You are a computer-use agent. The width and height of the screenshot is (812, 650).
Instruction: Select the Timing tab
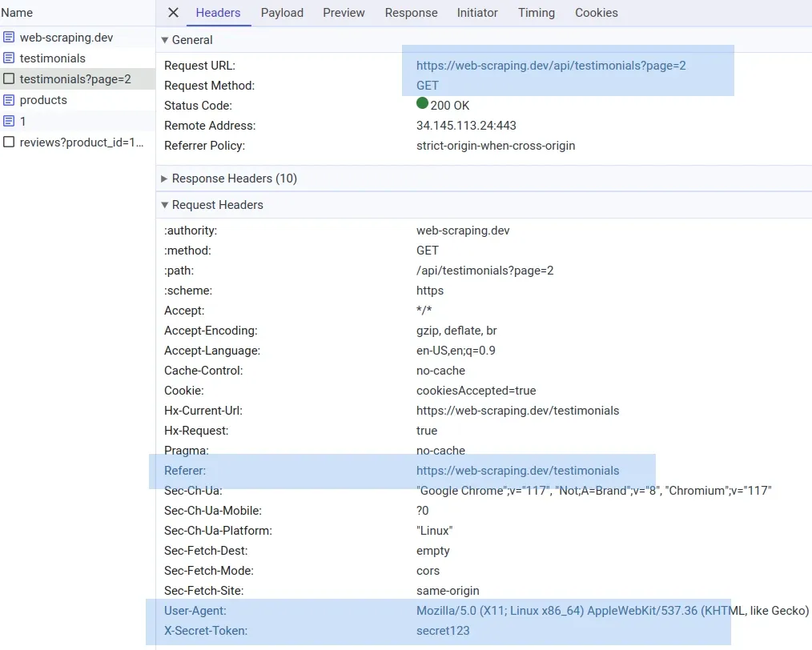(x=536, y=13)
